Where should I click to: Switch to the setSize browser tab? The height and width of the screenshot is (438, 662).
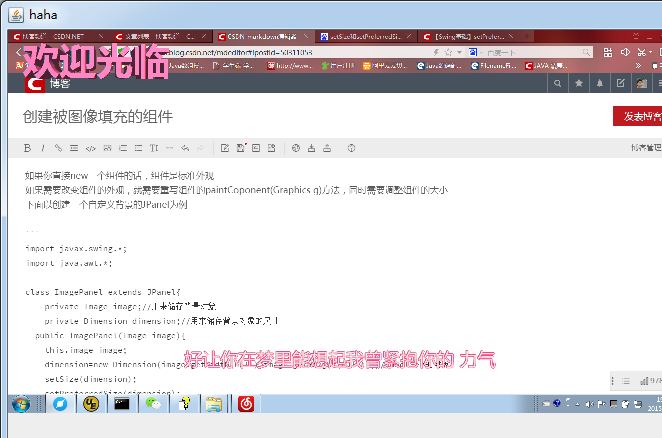click(365, 37)
